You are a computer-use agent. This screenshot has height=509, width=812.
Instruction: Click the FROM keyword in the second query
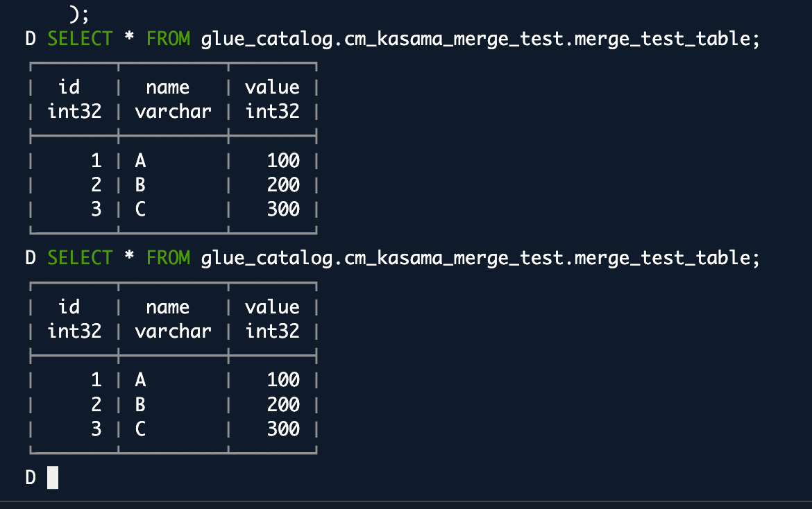168,258
